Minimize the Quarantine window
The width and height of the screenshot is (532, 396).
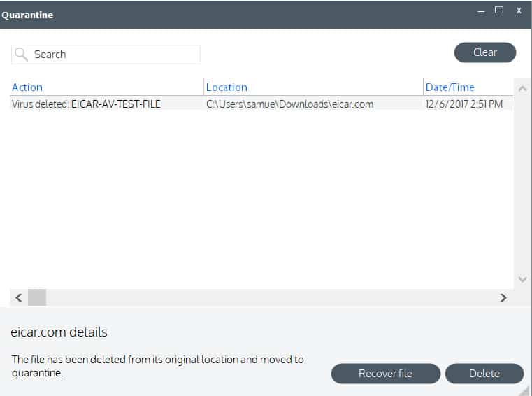pos(481,12)
